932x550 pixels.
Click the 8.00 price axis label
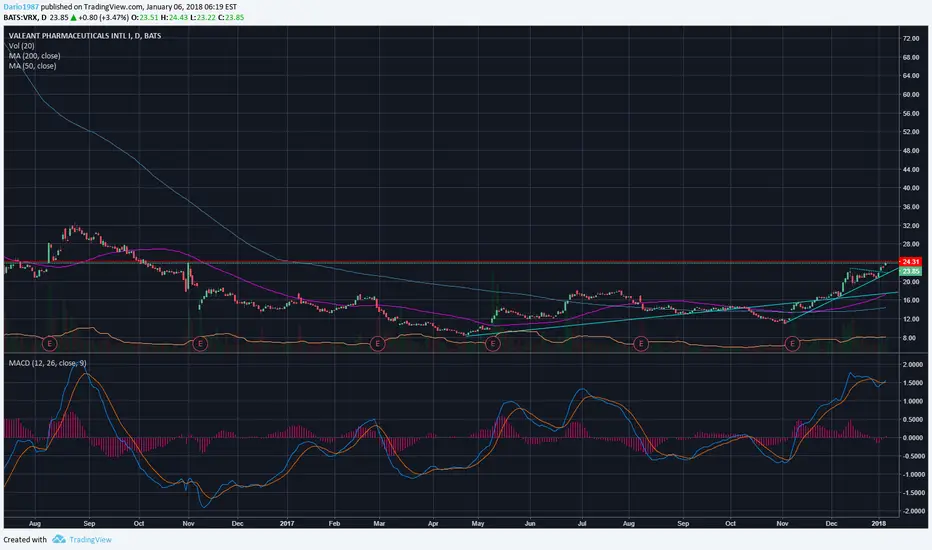click(x=909, y=338)
